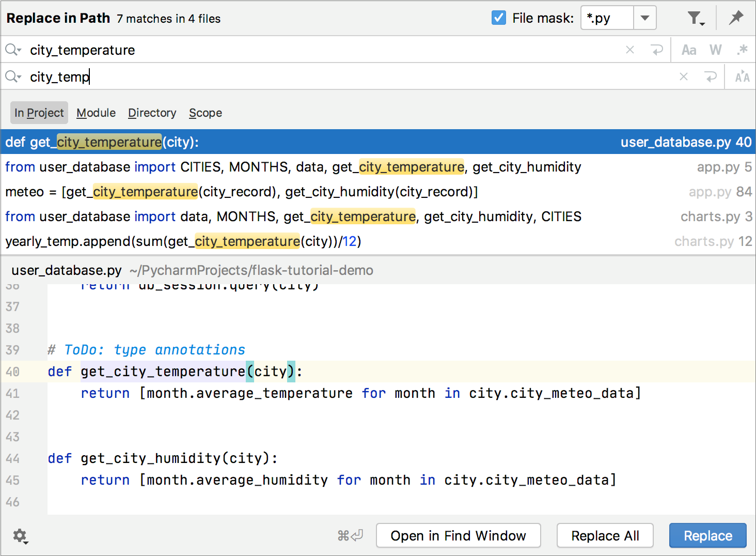Clear the city_temperature search field
This screenshot has height=556, width=756.
tap(630, 50)
